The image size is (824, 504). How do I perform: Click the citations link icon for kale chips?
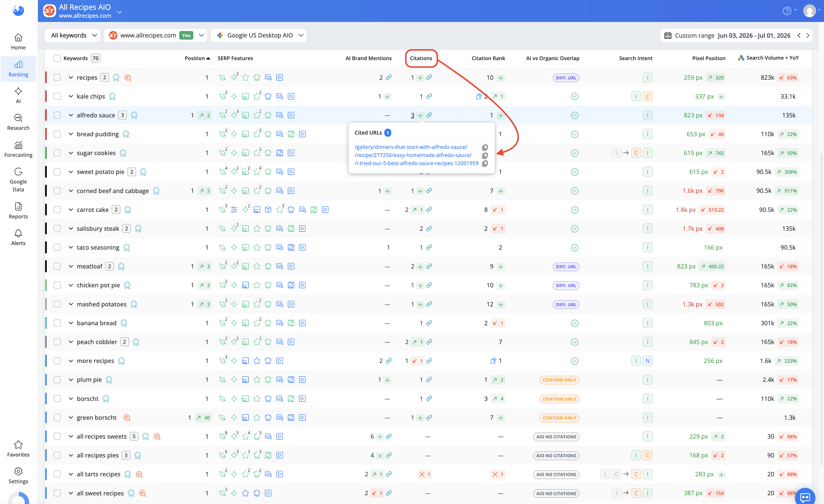[x=429, y=96]
